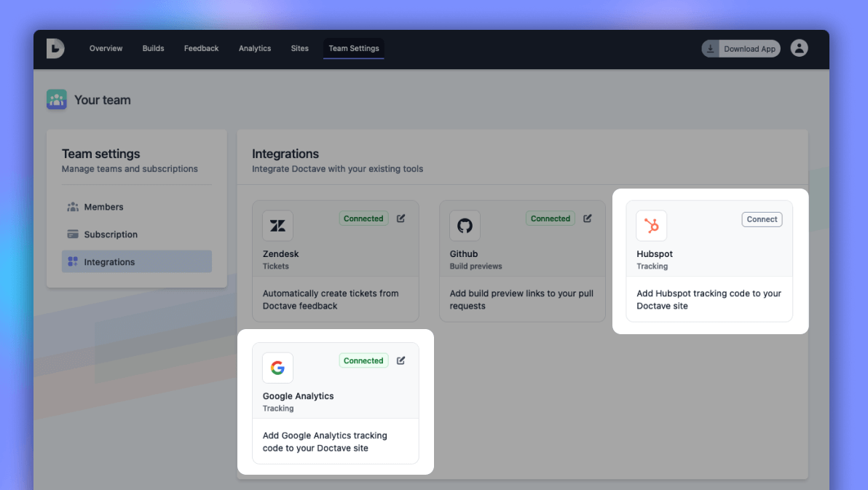Connect the Hubspot integration

pyautogui.click(x=762, y=219)
